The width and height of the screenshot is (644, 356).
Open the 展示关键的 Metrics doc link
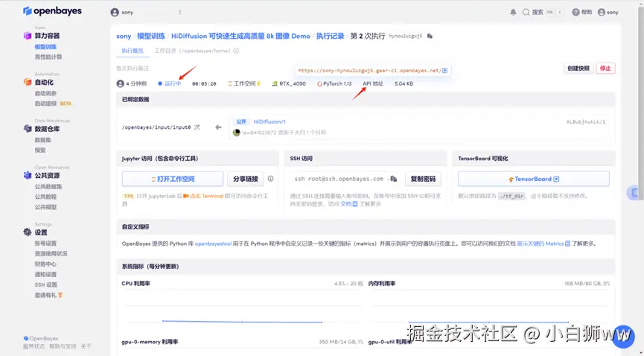[x=543, y=244]
